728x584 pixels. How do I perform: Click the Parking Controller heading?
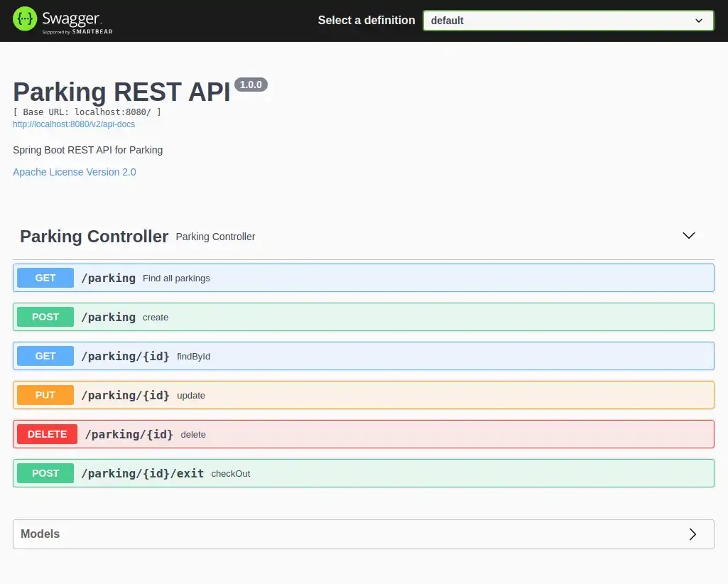pos(94,237)
